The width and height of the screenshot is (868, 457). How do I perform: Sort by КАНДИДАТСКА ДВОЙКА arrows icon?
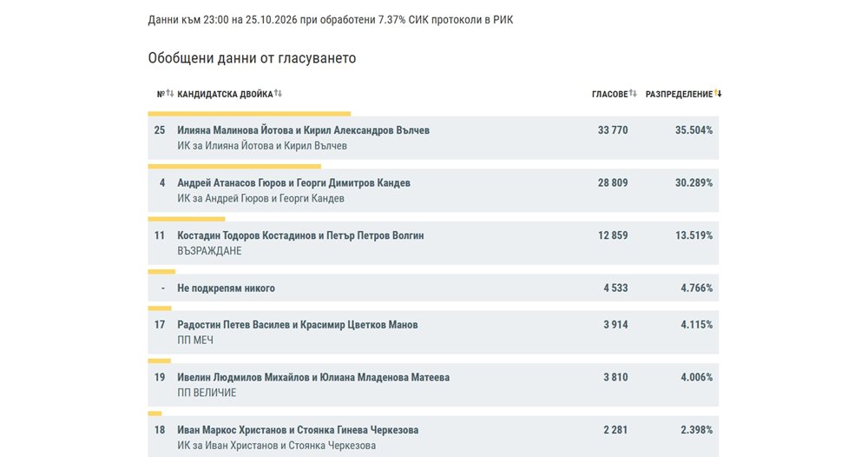[x=278, y=94]
